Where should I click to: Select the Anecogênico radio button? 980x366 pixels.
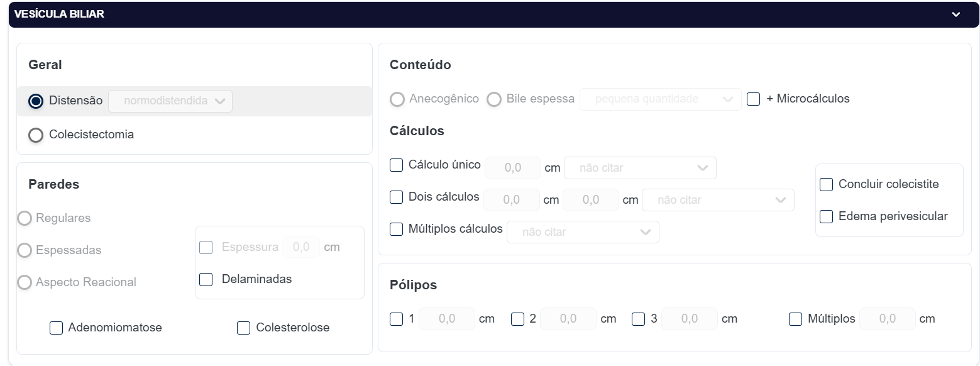[397, 99]
